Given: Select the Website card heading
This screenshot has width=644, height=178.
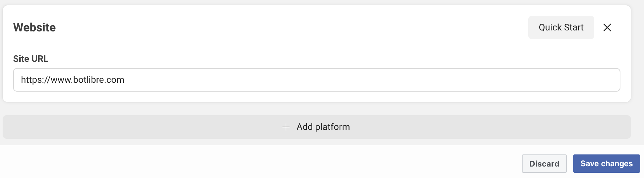Looking at the screenshot, I should click(x=34, y=27).
